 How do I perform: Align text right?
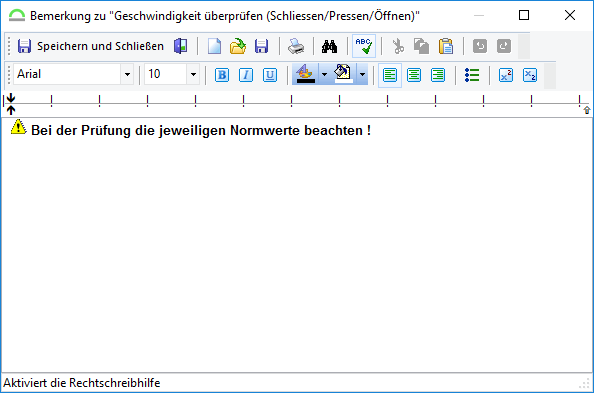tap(438, 75)
